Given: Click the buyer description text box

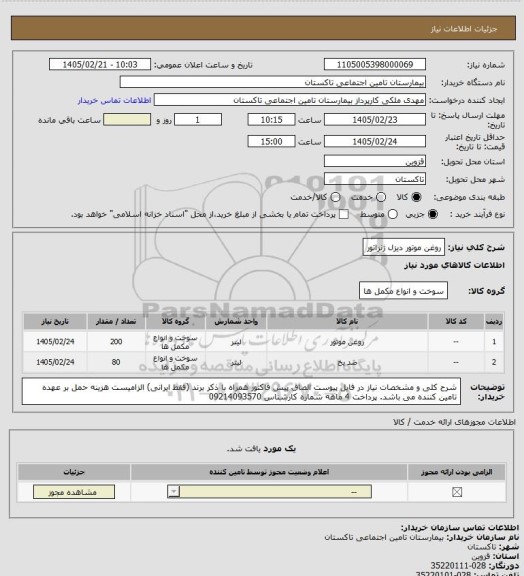Looking at the screenshot, I should [x=241, y=392].
